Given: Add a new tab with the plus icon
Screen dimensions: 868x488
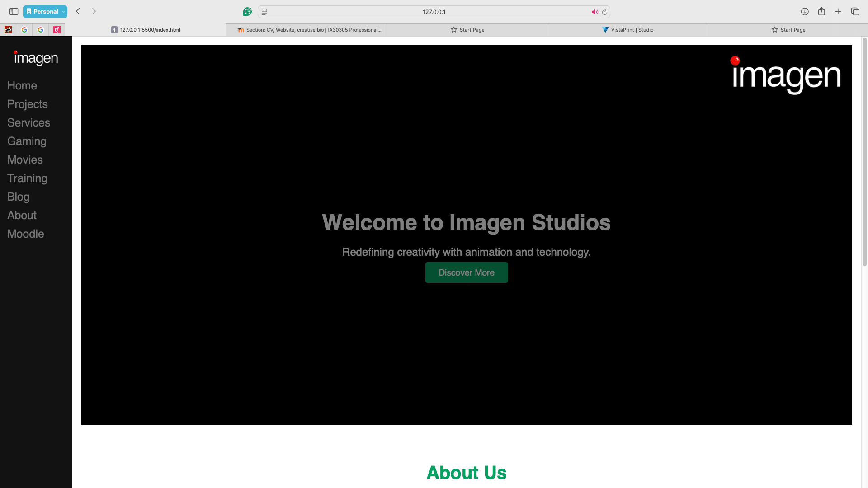Looking at the screenshot, I should (838, 12).
